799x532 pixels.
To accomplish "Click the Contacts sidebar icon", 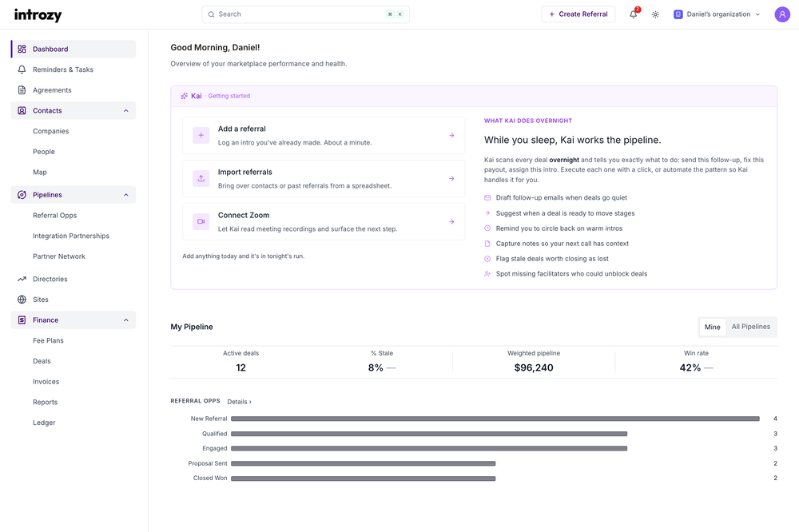I will pyautogui.click(x=22, y=110).
